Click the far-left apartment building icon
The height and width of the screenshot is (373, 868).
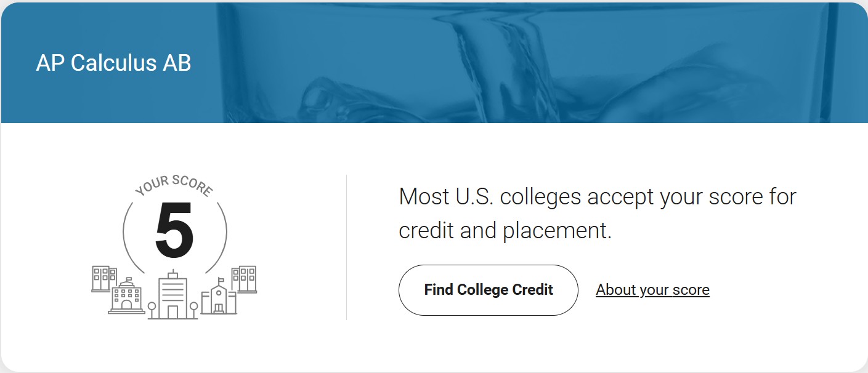click(x=103, y=278)
